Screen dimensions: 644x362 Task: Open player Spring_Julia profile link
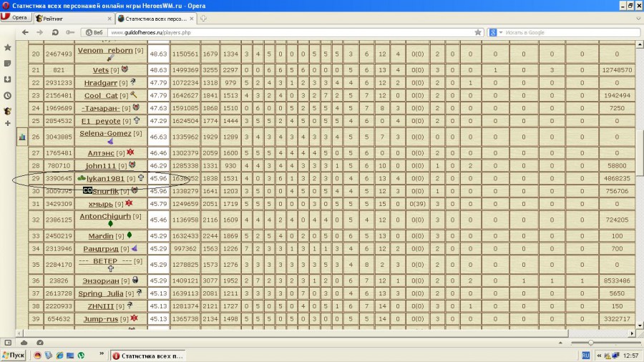coord(101,293)
